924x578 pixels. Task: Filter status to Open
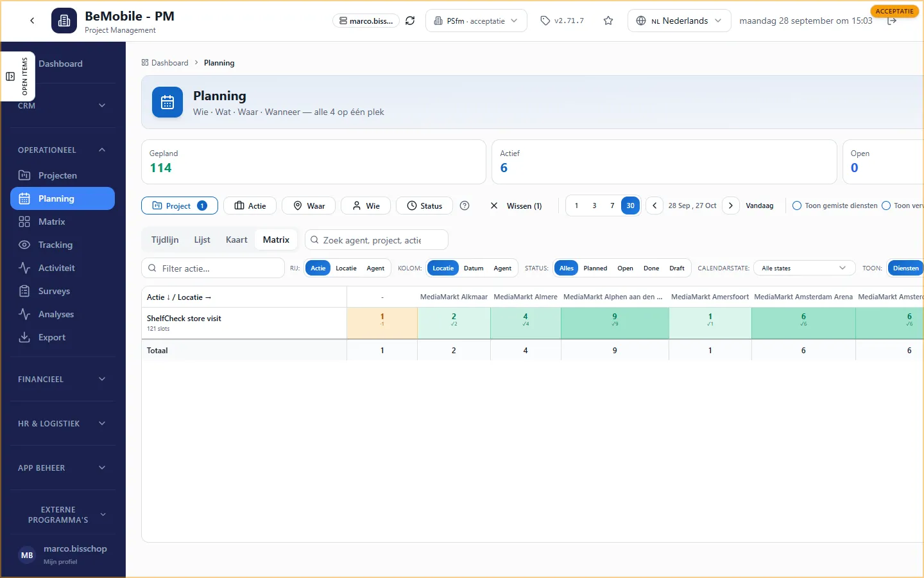[x=625, y=268]
